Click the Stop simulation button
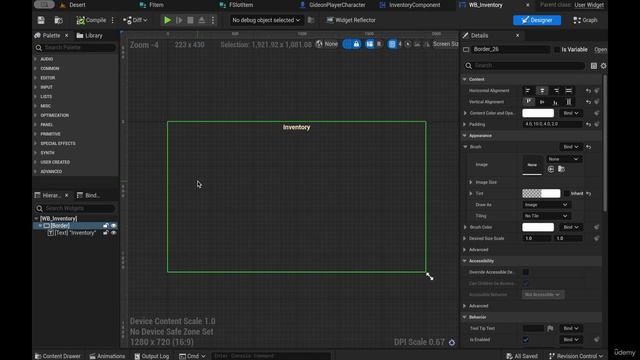640x360 pixels. (x=190, y=20)
